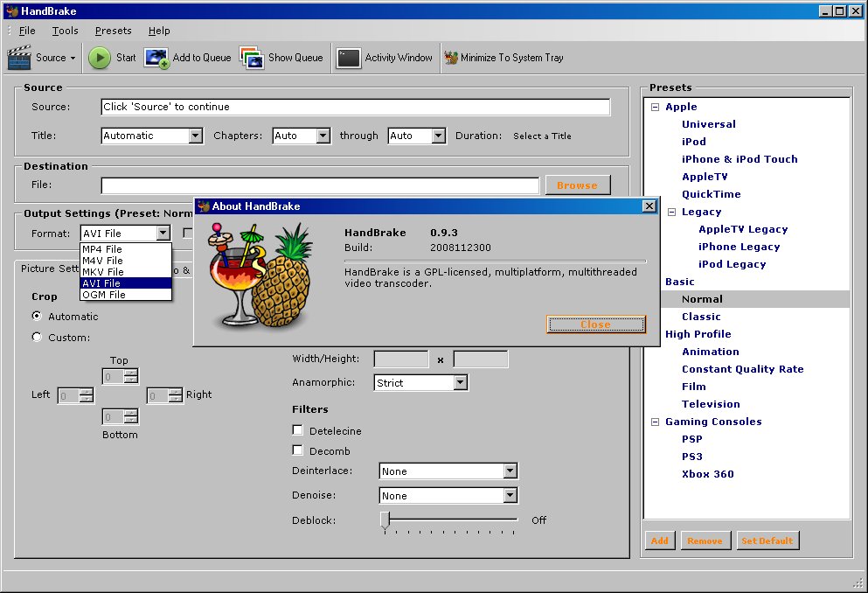868x593 pixels.
Task: Open the Help menu
Action: click(159, 31)
